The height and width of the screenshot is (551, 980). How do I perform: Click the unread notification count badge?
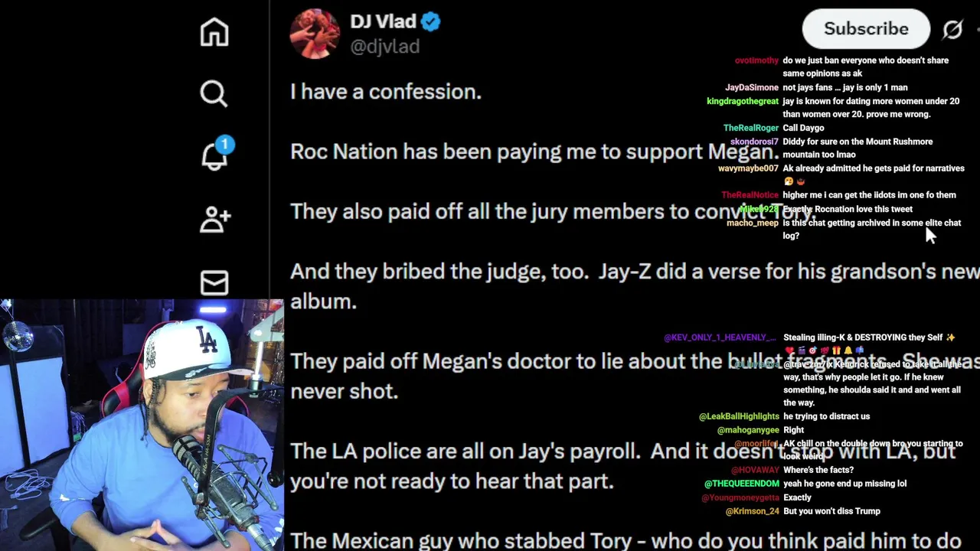tap(224, 145)
